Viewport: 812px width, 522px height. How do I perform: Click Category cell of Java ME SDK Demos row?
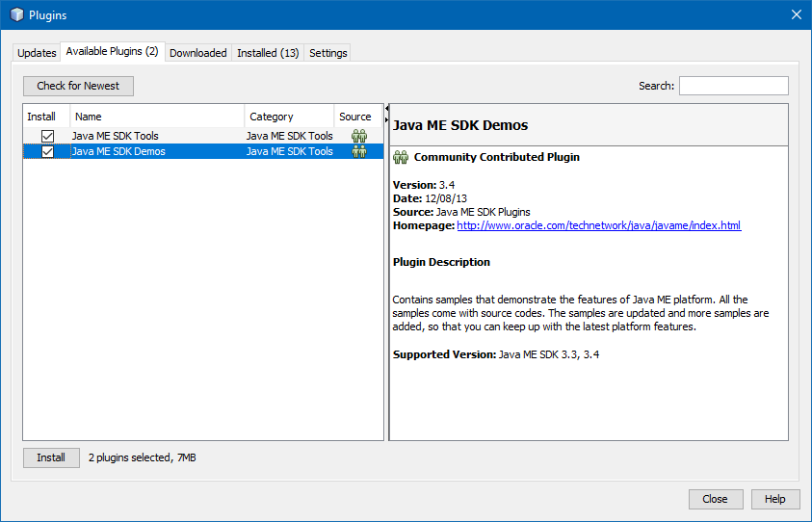[x=290, y=152]
